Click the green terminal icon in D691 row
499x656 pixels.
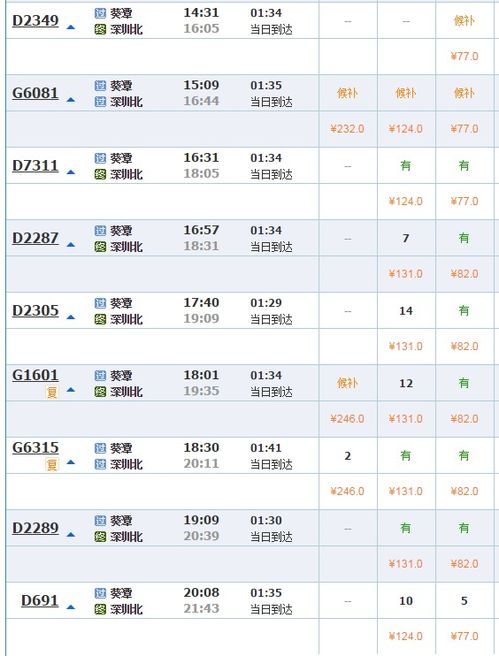[x=100, y=609]
